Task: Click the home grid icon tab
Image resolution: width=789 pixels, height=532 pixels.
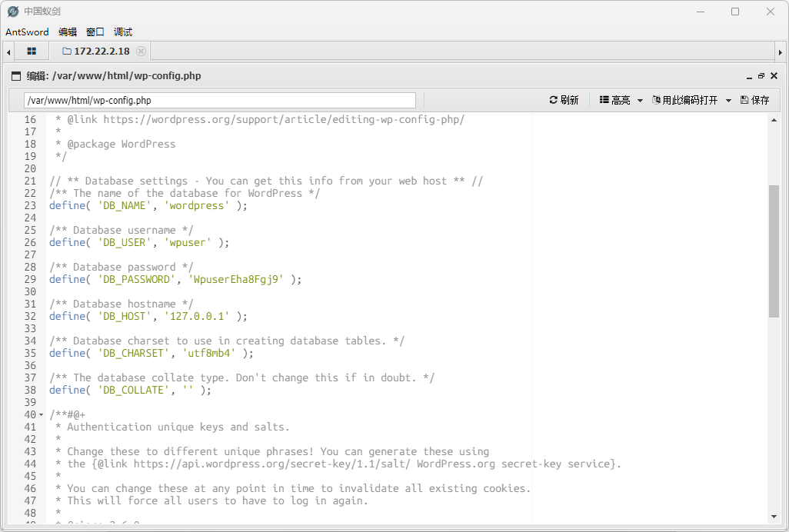Action: pos(32,52)
